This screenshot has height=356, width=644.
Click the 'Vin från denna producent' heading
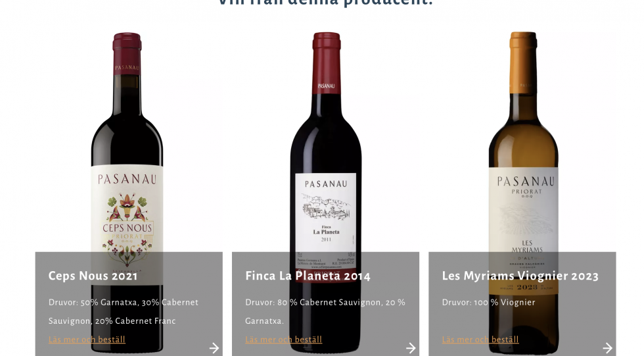325,3
